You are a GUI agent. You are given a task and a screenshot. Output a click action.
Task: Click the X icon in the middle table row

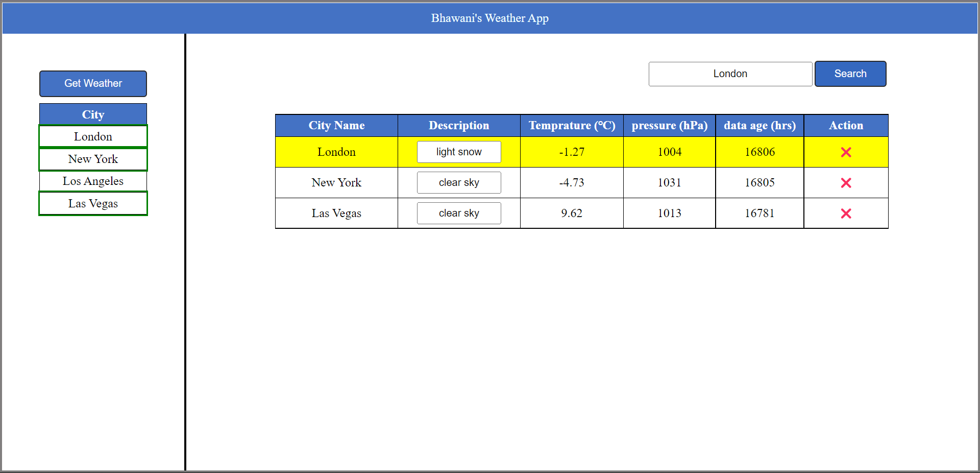click(846, 183)
